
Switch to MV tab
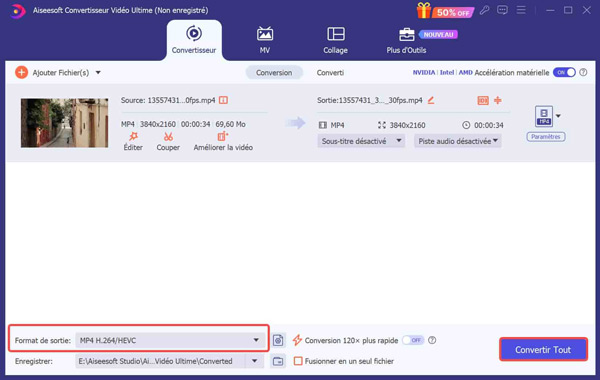pyautogui.click(x=265, y=40)
